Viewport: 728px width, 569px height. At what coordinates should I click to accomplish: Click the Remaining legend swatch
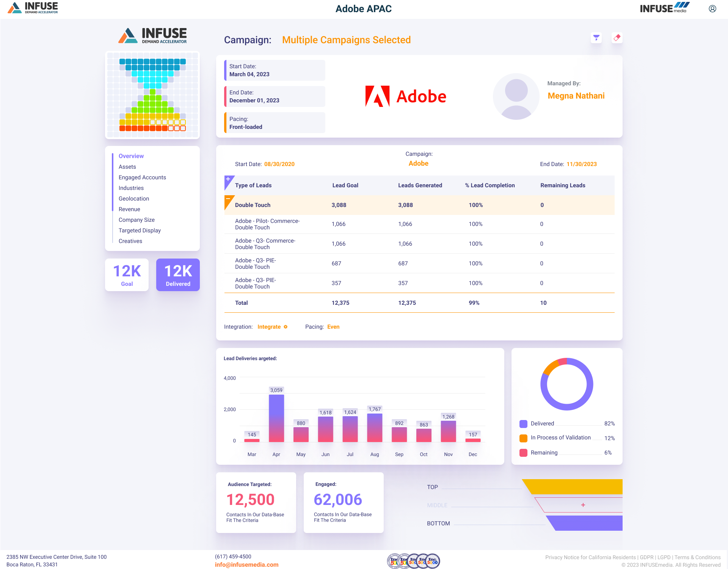coord(523,453)
